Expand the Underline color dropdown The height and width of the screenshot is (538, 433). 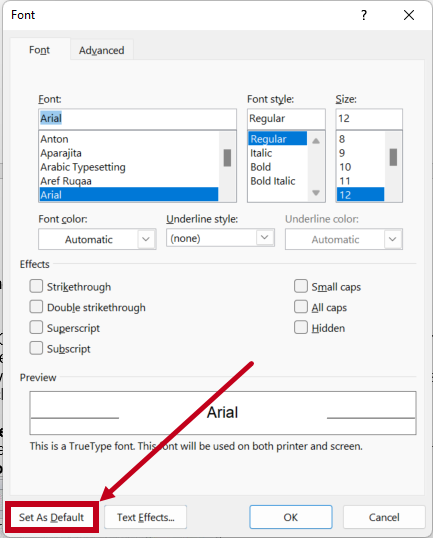(x=393, y=239)
